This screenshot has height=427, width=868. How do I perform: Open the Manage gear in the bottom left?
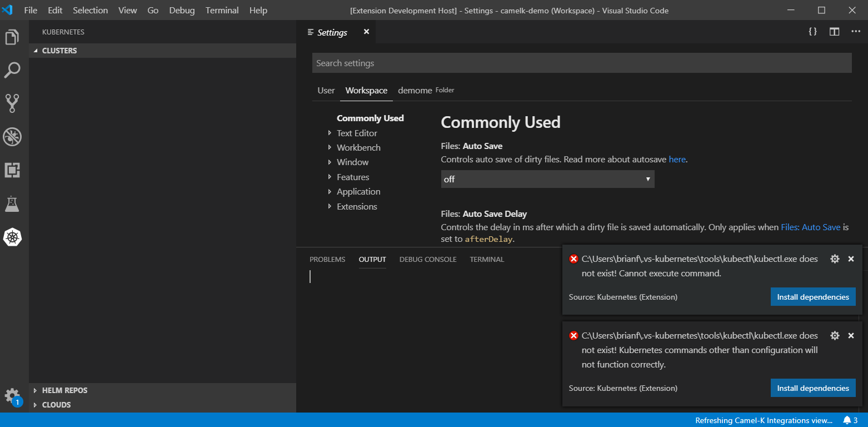point(12,395)
